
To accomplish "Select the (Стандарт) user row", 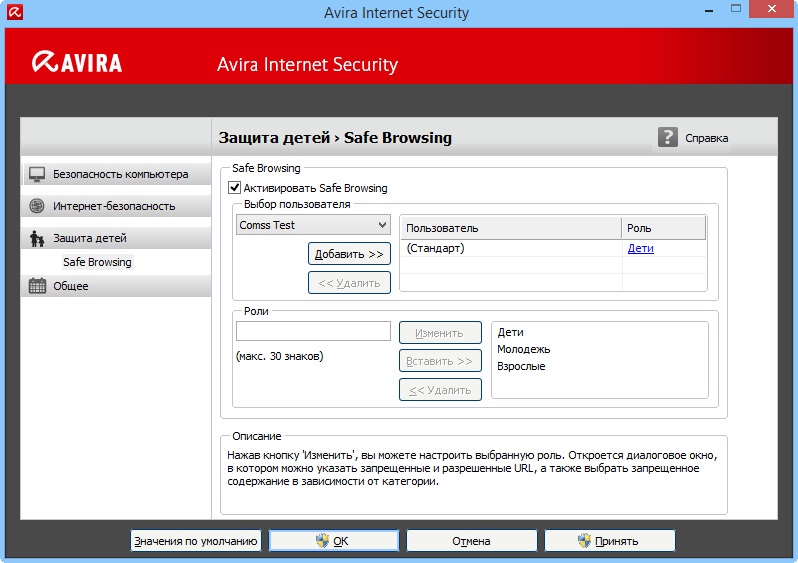I will 553,248.
